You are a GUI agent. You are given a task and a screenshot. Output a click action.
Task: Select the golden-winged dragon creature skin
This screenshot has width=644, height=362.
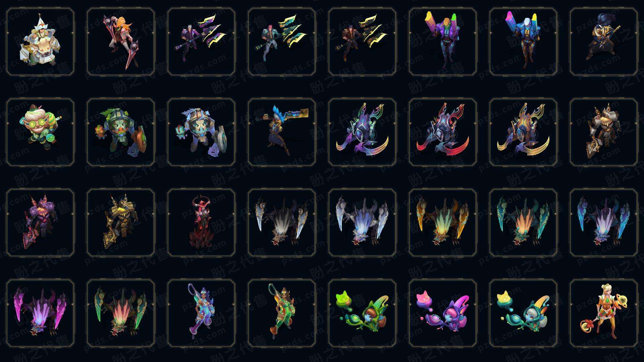(443, 223)
